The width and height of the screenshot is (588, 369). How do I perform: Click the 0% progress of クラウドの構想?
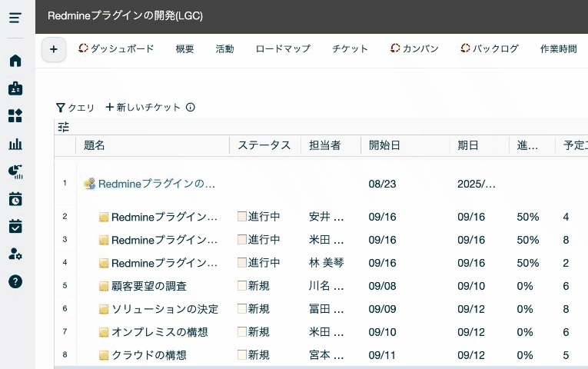525,355
